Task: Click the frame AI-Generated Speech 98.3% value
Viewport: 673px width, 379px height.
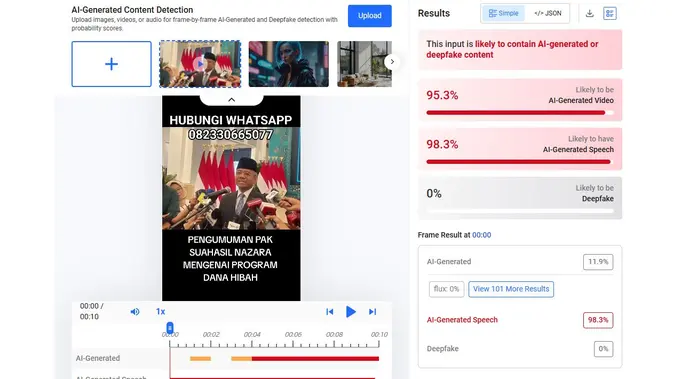Action: click(598, 320)
